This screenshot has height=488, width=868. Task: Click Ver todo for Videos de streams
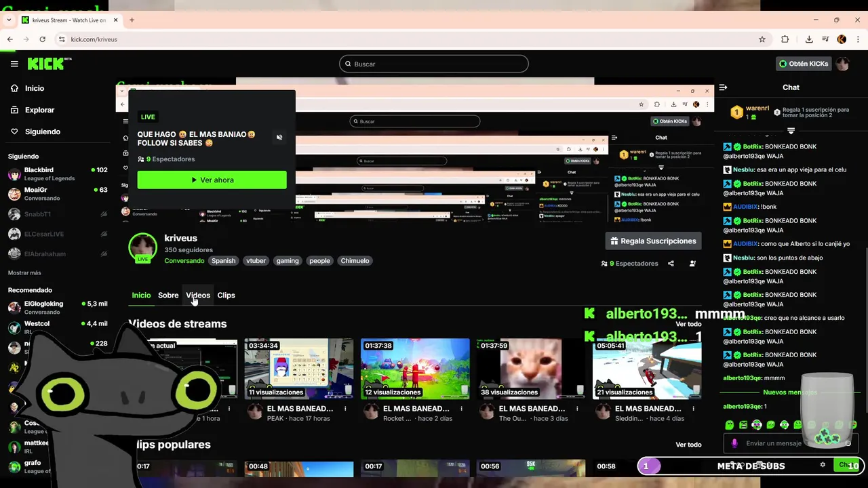(688, 324)
